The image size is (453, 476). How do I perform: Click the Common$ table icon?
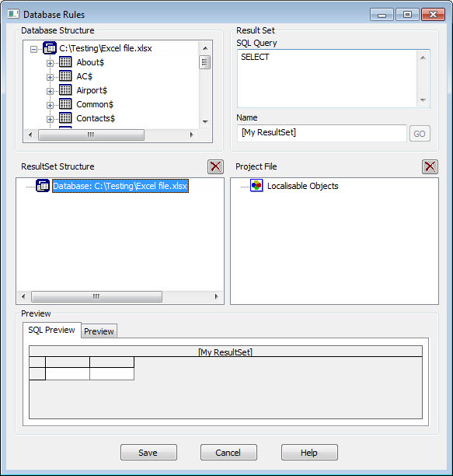pyautogui.click(x=65, y=104)
